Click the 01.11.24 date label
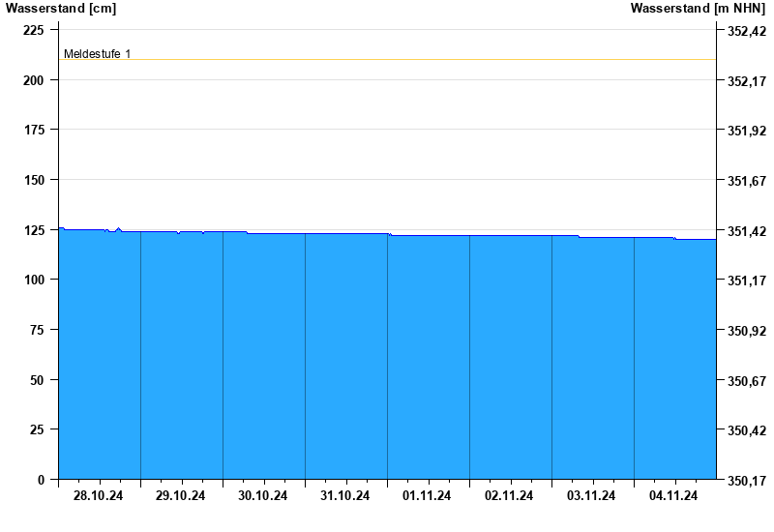This screenshot has width=774, height=532. coord(428,496)
